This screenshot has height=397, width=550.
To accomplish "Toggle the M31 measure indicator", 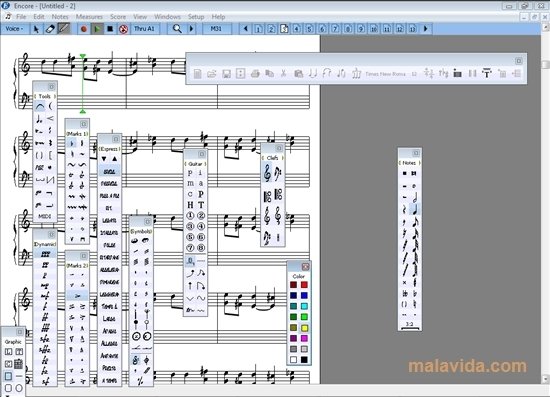I will pyautogui.click(x=216, y=29).
